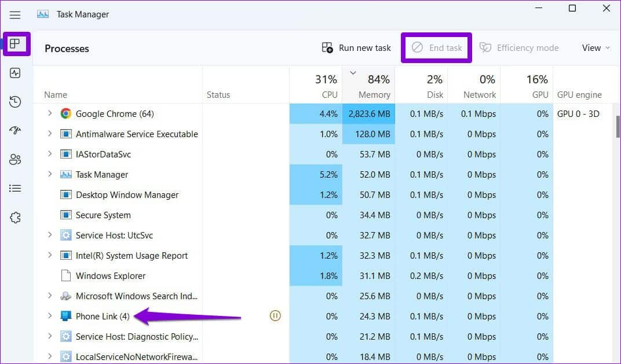
Task: Expand the Google Chrome process group
Action: 50,113
